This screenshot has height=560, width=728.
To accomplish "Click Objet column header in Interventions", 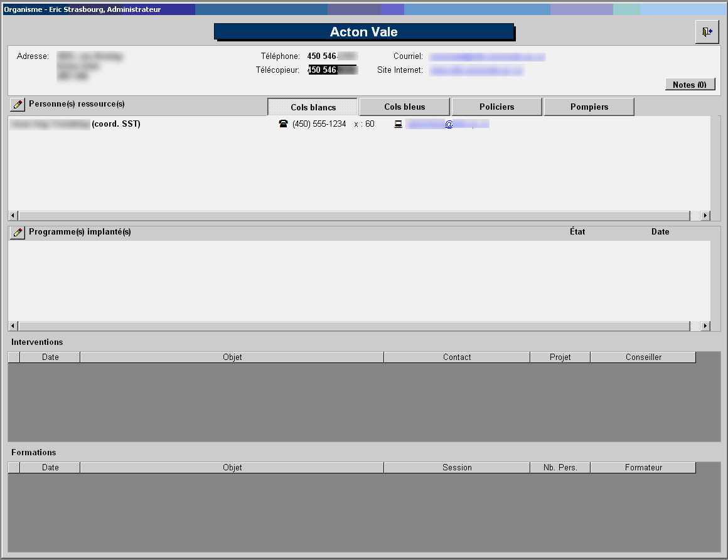I will pyautogui.click(x=232, y=357).
